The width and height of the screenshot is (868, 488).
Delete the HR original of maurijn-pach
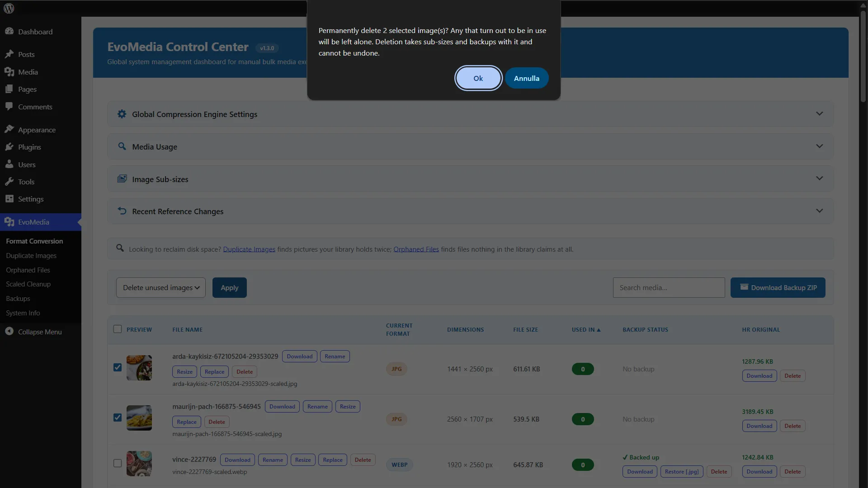[x=793, y=426]
